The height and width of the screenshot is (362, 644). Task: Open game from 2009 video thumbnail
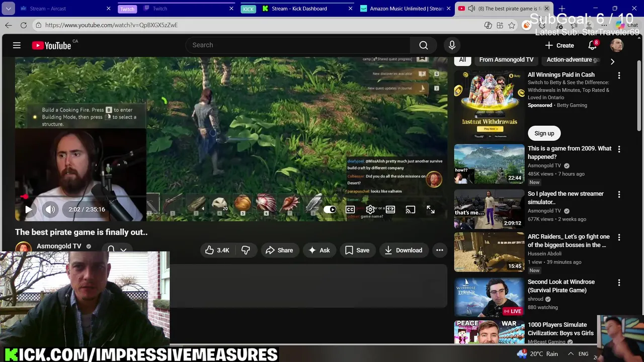[x=489, y=164]
